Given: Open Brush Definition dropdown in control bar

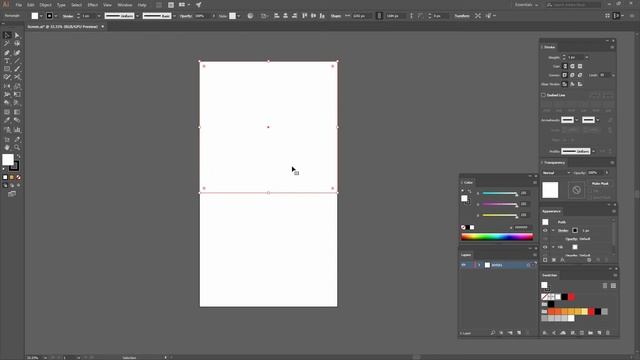Looking at the screenshot, I should 174,16.
